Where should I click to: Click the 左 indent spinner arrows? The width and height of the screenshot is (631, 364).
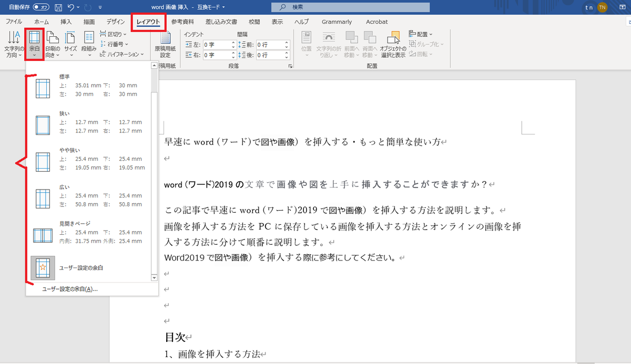233,45
